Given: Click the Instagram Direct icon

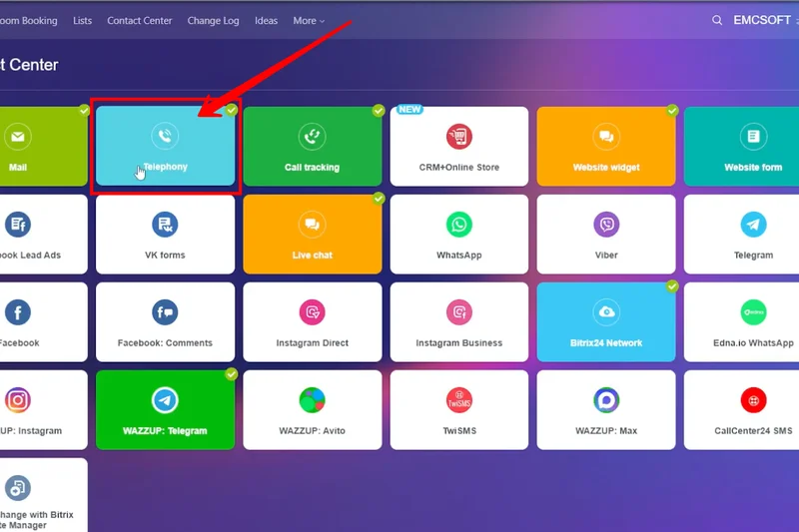Looking at the screenshot, I should 313,311.
